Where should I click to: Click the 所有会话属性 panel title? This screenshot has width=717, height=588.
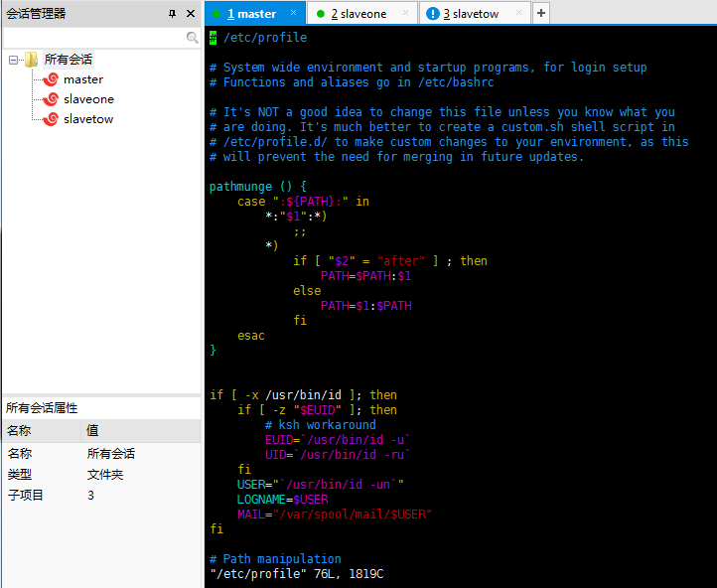point(42,408)
